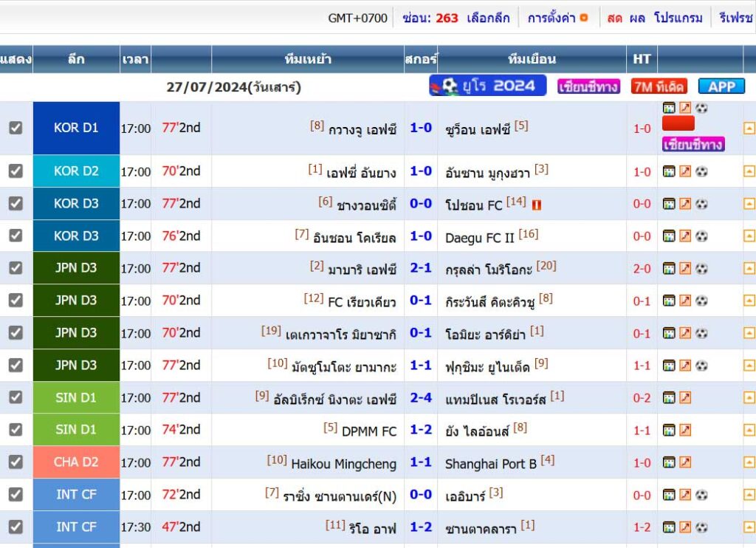Image resolution: width=756 pixels, height=548 pixels.
Task: Switch to the ผล results tab
Action: point(637,18)
